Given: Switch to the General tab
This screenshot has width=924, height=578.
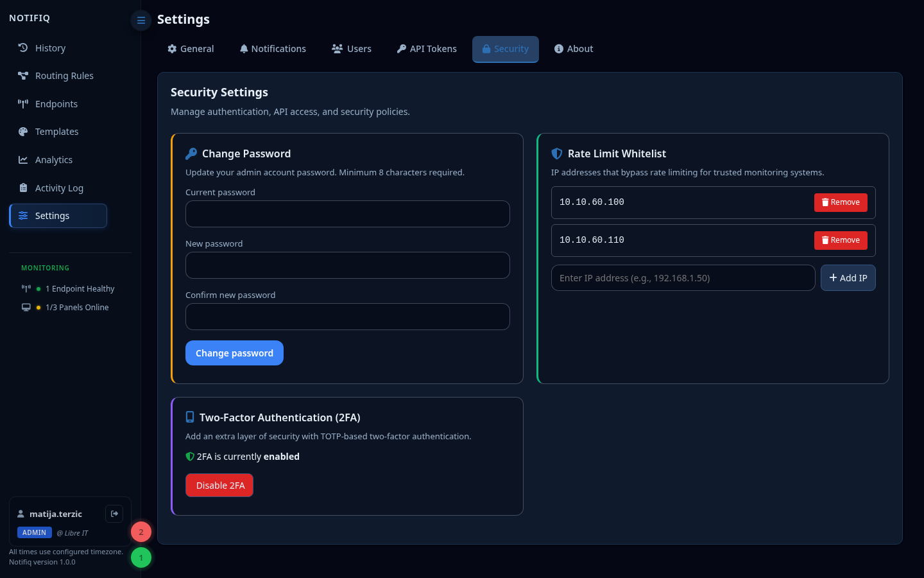Looking at the screenshot, I should [x=191, y=49].
